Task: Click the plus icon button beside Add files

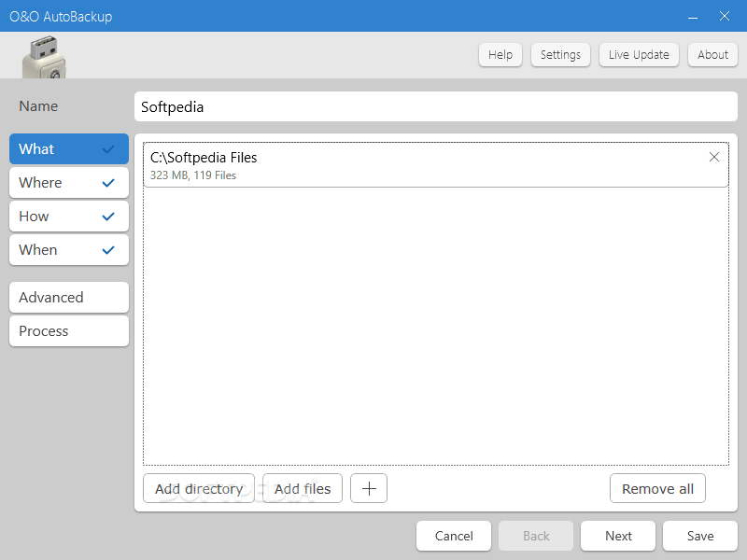Action: [x=369, y=488]
